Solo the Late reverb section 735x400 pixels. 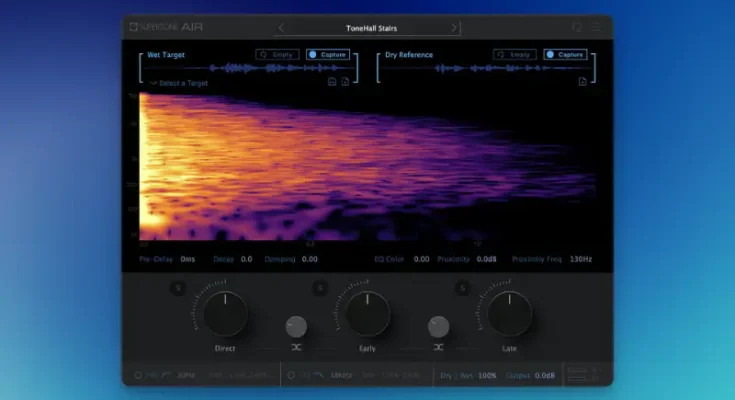pos(462,289)
